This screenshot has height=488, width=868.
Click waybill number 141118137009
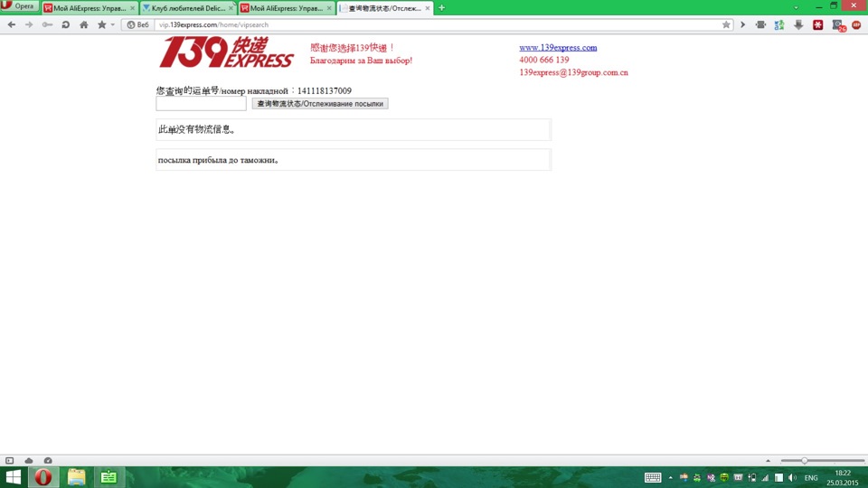(325, 90)
